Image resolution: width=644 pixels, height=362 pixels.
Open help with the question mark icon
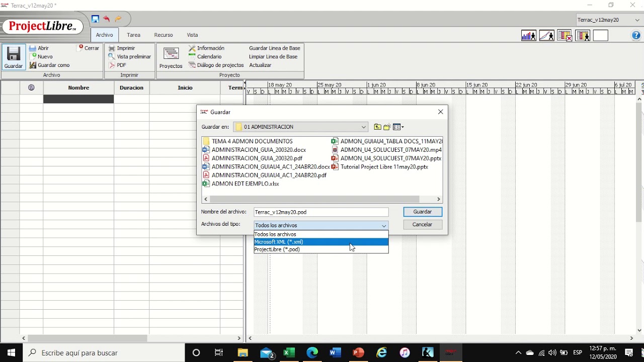(636, 36)
